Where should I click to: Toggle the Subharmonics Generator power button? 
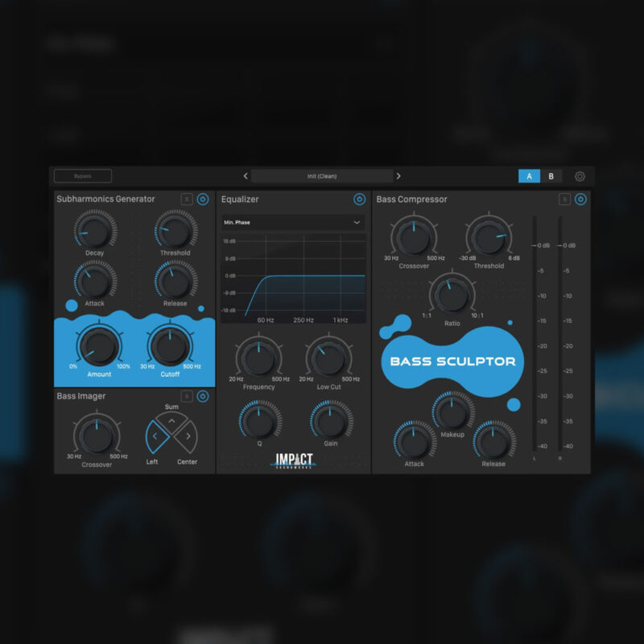point(203,199)
